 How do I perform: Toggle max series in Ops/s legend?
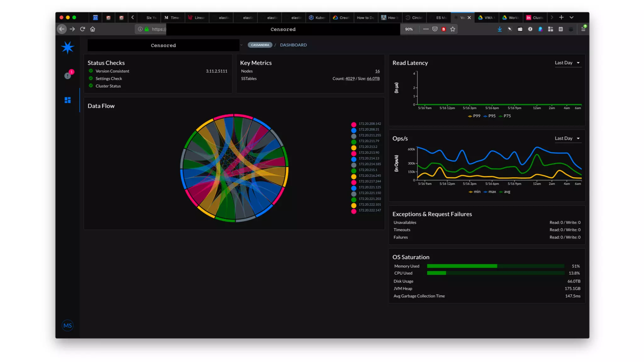point(490,192)
